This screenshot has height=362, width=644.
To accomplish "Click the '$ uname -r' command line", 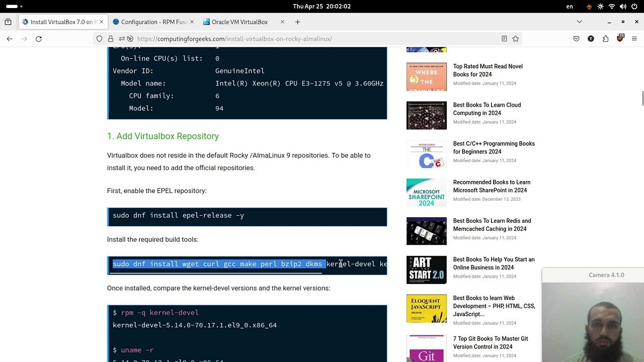I will [133, 350].
